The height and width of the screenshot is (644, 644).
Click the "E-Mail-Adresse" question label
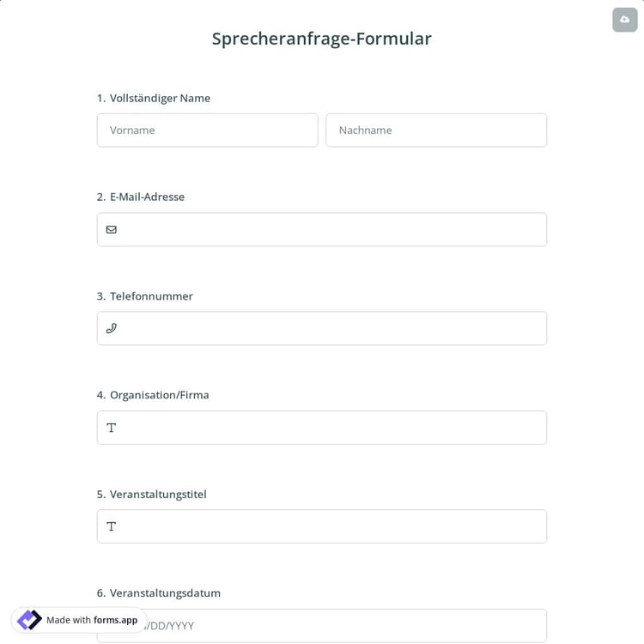point(147,197)
